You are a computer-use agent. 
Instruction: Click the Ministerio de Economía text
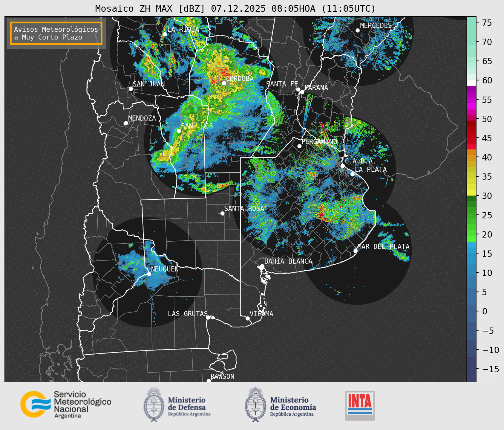[293, 406]
